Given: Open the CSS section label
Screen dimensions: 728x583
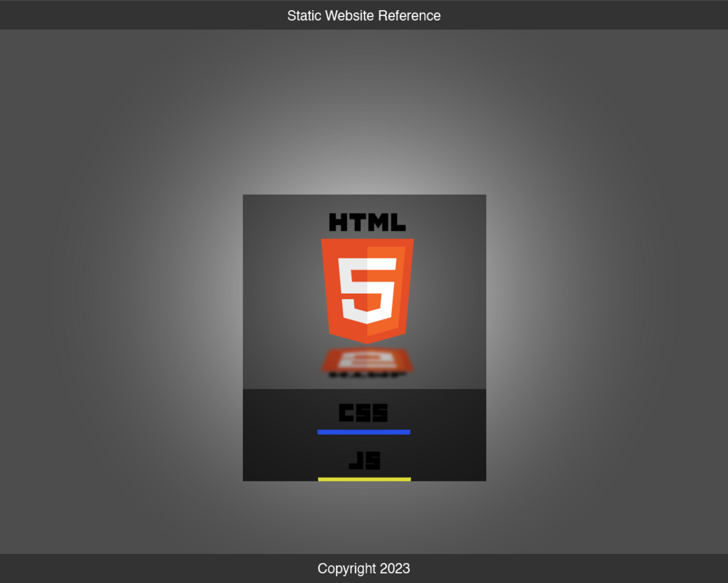Looking at the screenshot, I should [x=363, y=413].
